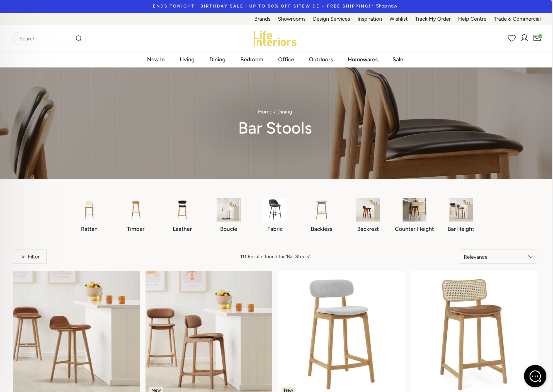Open the Dining navigation menu
The image size is (553, 392).
click(217, 59)
